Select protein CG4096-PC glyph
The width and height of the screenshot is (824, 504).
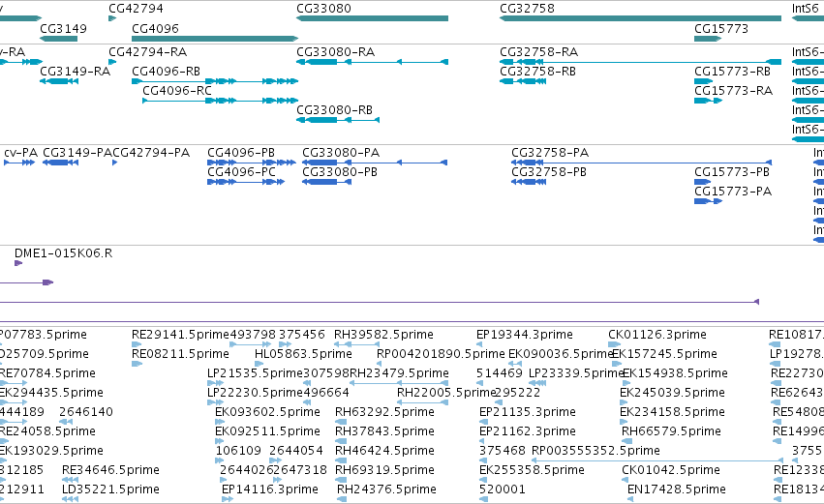click(246, 182)
